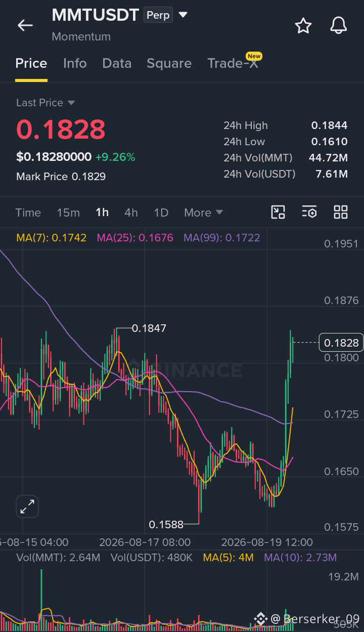This screenshot has height=632, width=364.
Task: Open the Square tab
Action: pyautogui.click(x=169, y=63)
